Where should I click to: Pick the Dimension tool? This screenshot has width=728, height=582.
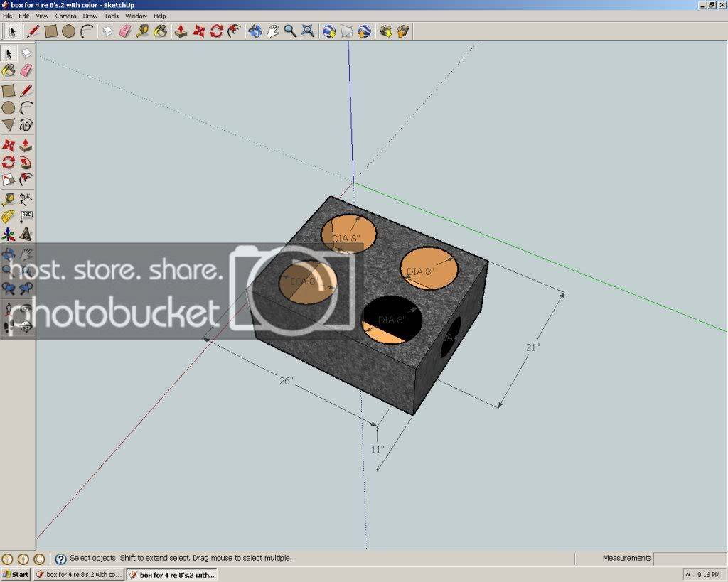[26, 200]
